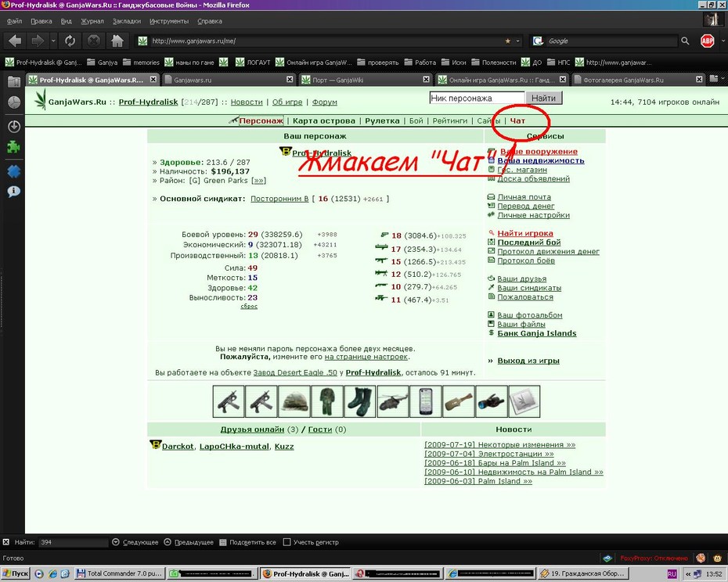This screenshot has height=582, width=728.
Task: Open Карта острова in the game menu
Action: coord(323,120)
